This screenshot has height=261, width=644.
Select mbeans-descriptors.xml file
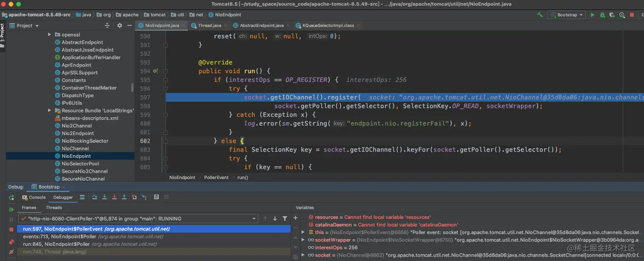coord(90,118)
